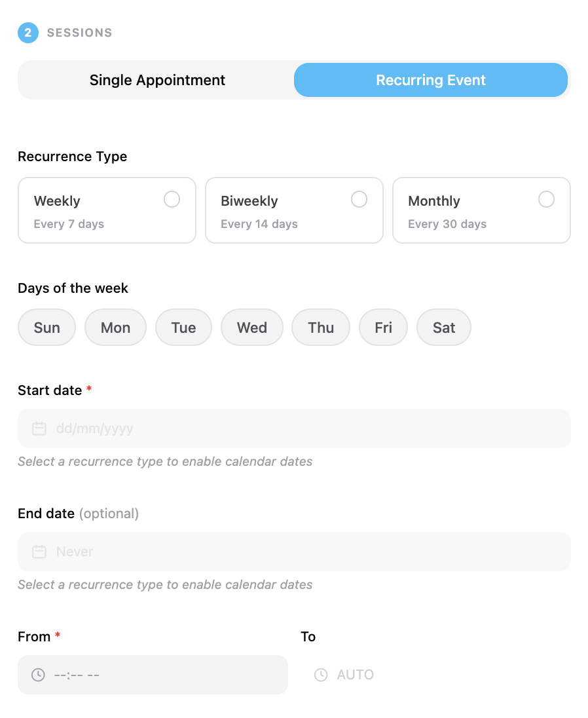The height and width of the screenshot is (718, 588).
Task: Click the step 2 circle badge
Action: point(28,33)
